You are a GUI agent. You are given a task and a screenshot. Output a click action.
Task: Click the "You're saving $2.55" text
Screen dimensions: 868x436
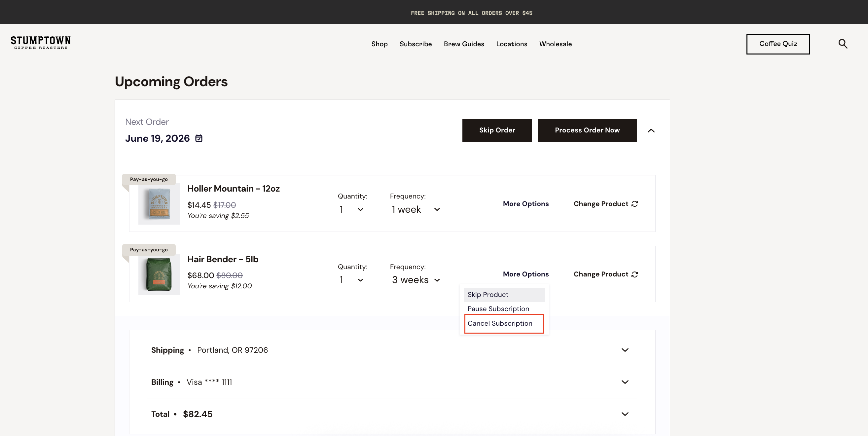[x=218, y=216]
